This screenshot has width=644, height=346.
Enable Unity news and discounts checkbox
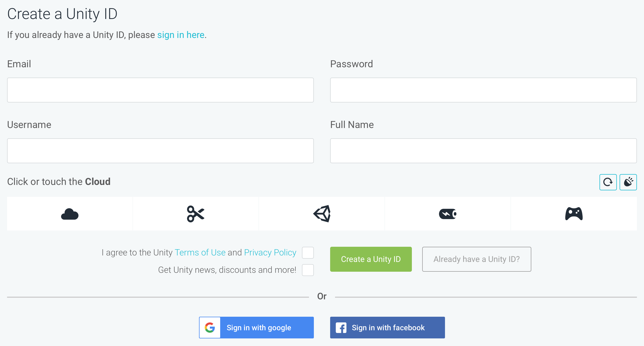[x=308, y=270]
